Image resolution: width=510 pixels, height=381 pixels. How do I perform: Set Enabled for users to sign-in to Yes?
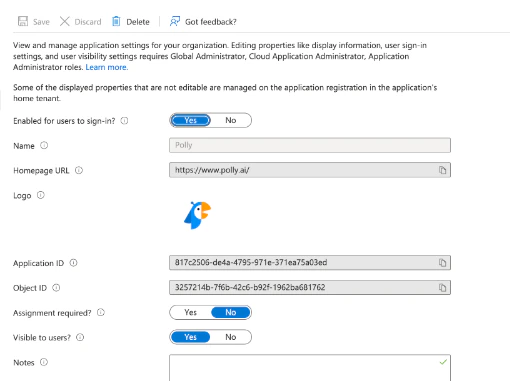point(191,120)
